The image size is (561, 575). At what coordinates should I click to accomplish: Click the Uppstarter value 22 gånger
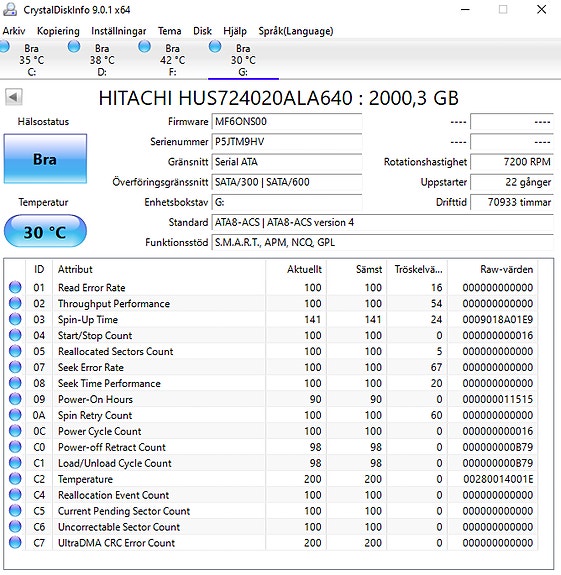[512, 182]
